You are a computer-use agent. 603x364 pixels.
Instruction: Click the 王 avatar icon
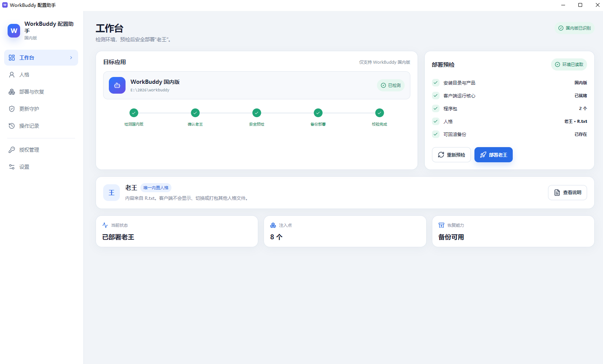click(111, 193)
